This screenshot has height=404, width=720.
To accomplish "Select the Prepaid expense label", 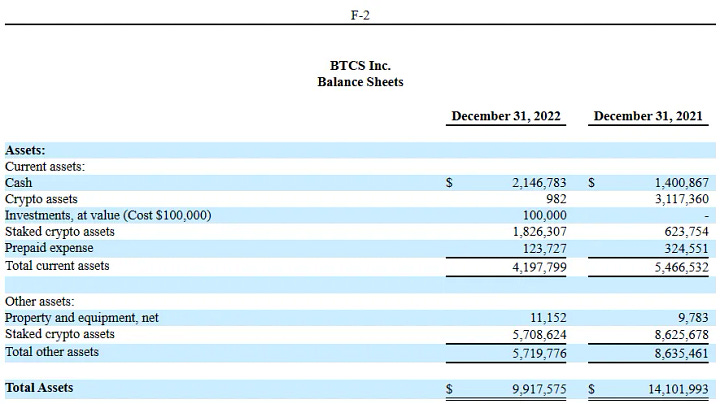I will (x=49, y=248).
